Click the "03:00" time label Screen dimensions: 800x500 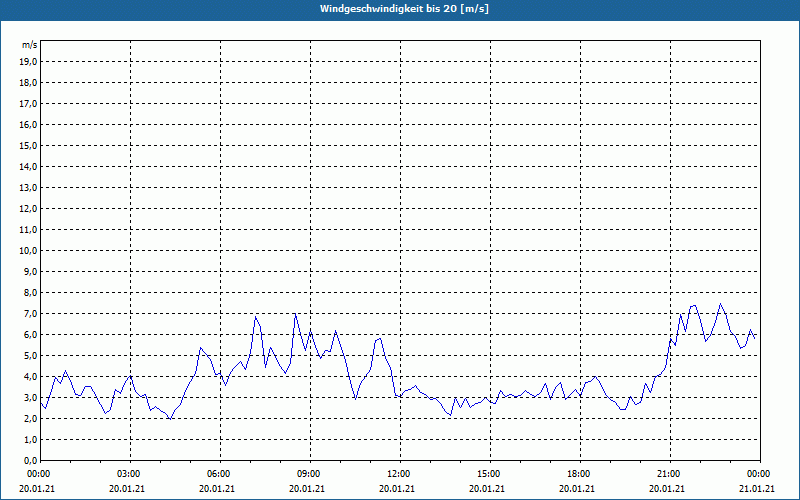point(131,474)
